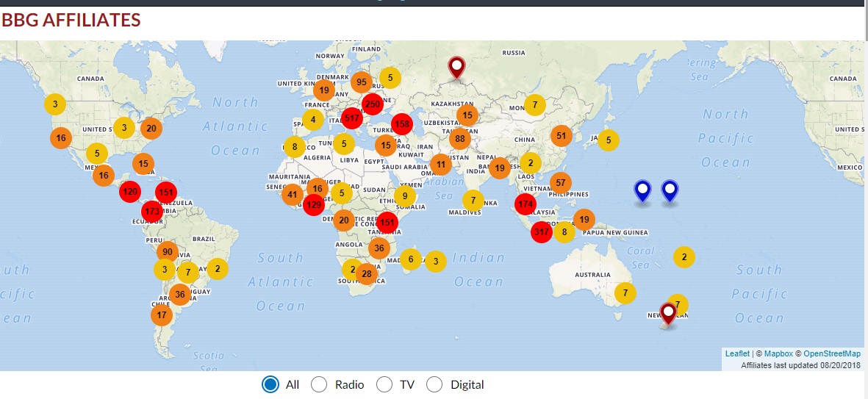The width and height of the screenshot is (868, 399).
Task: Expand the 517 cluster over Italy
Action: 352,118
